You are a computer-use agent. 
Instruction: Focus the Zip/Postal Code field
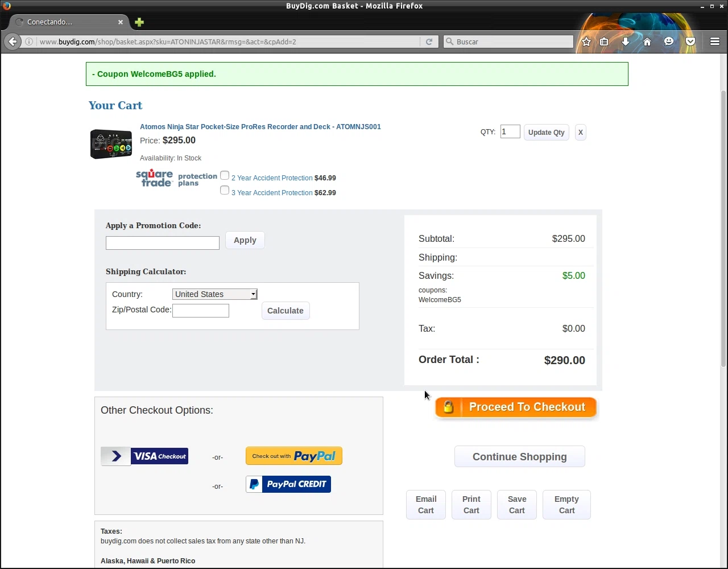click(x=200, y=311)
